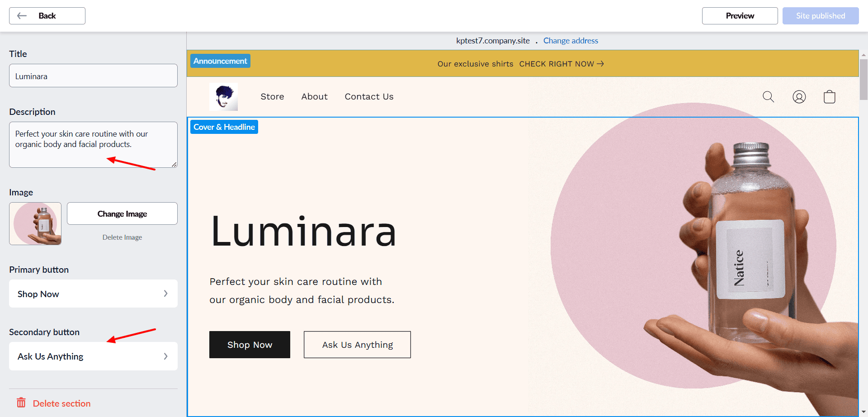Click the Change address link

tap(571, 41)
